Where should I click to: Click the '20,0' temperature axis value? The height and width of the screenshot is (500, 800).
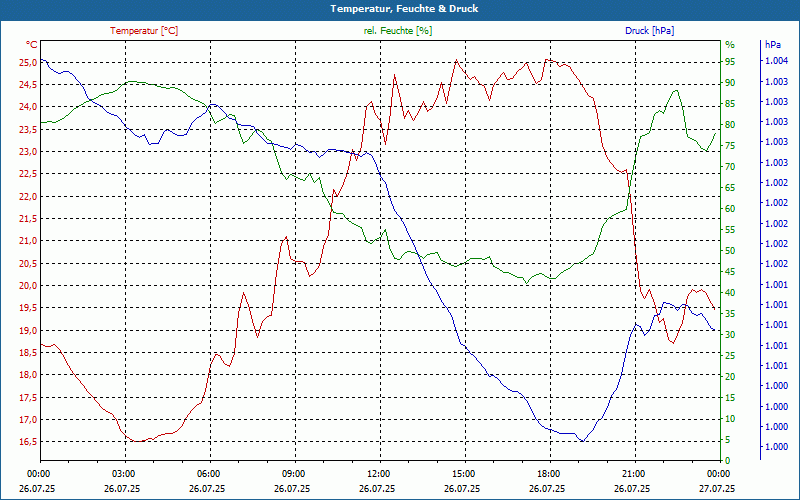(28, 286)
